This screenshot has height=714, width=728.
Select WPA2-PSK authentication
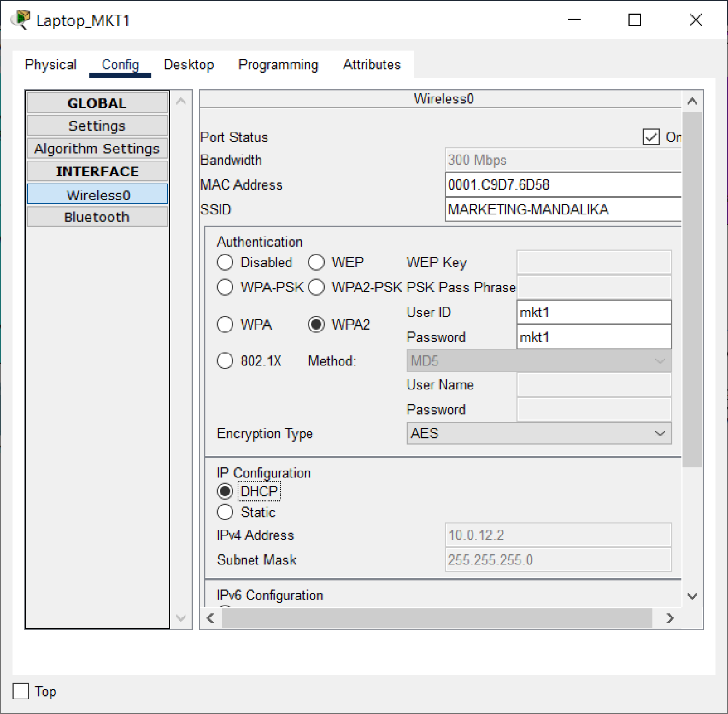coord(316,287)
